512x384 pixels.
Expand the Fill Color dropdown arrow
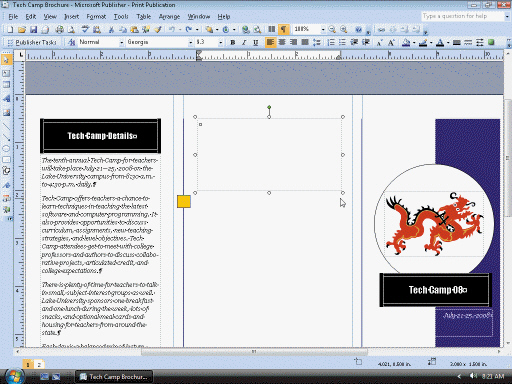[x=414, y=43]
